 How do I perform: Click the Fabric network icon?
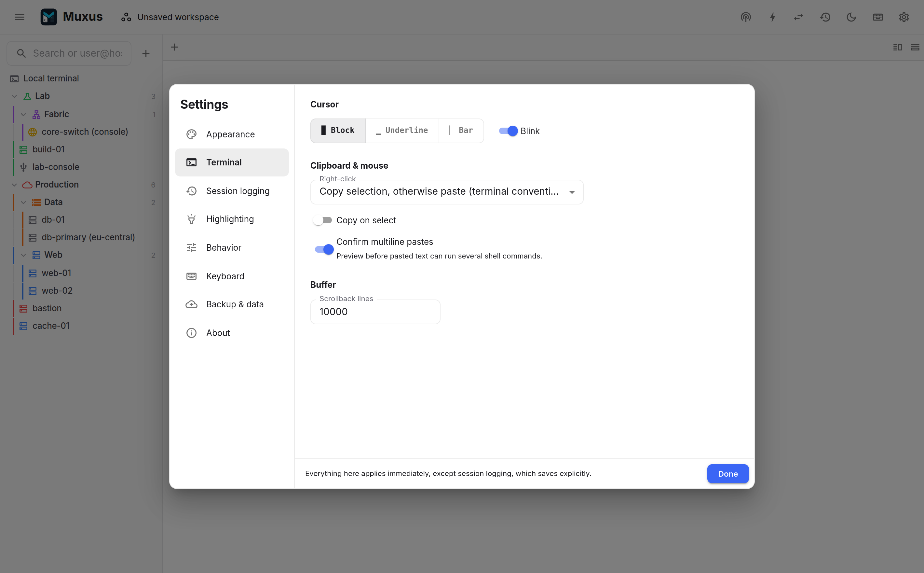36,115
